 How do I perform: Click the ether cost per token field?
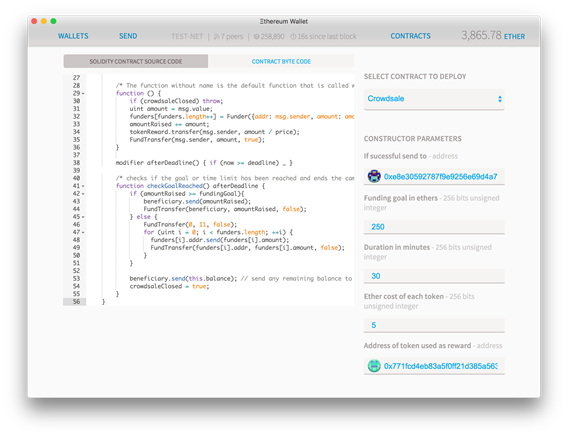pos(434,325)
